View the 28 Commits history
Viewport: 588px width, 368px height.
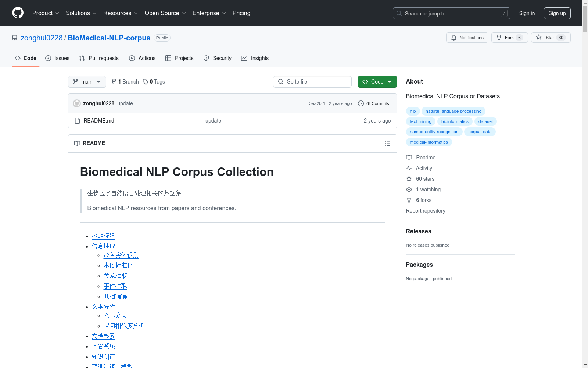click(373, 103)
